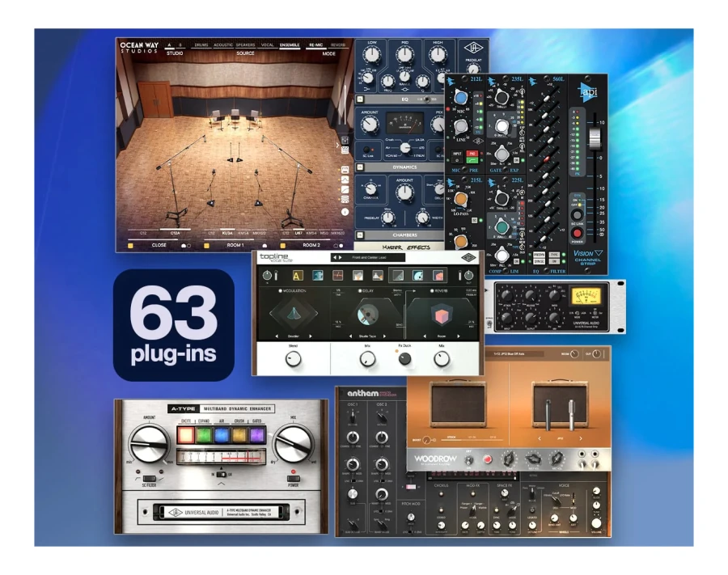Select next reverb type after Room
The image size is (728, 575).
tap(459, 336)
